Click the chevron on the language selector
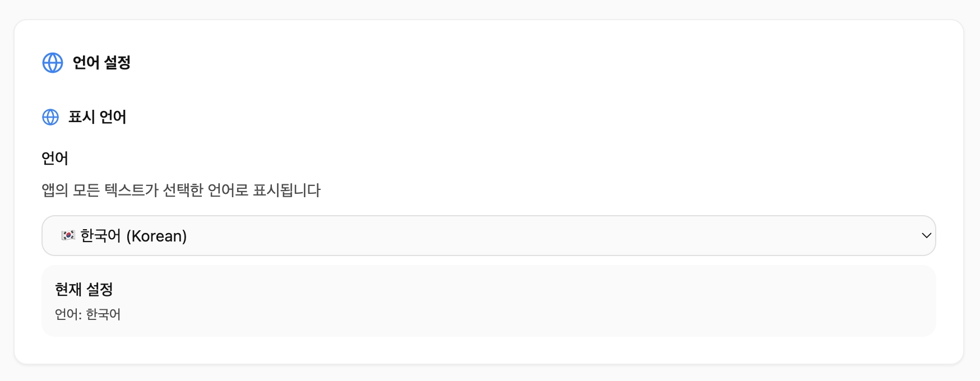The image size is (980, 381). pyautogui.click(x=928, y=235)
